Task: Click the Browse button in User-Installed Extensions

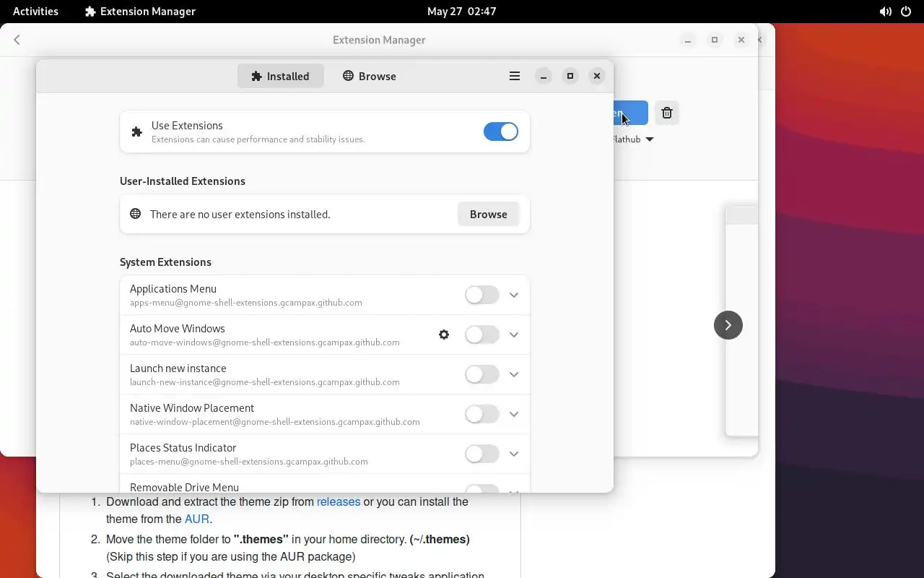Action: (x=489, y=214)
